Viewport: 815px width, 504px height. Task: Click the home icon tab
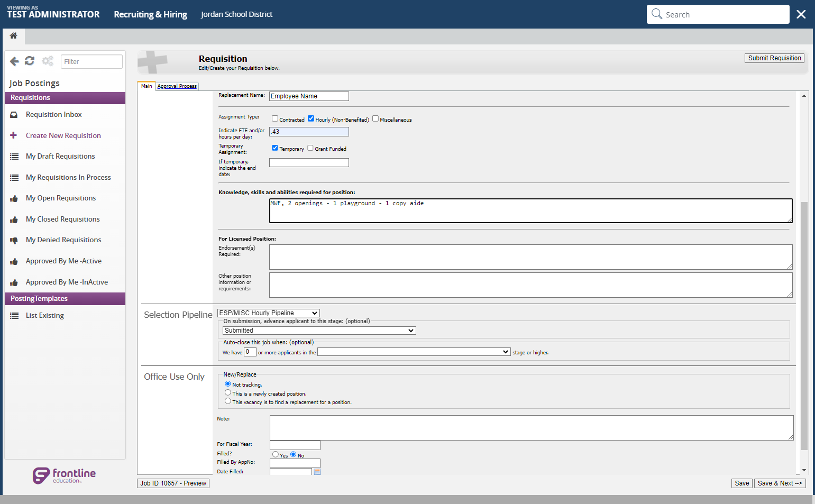click(x=14, y=36)
